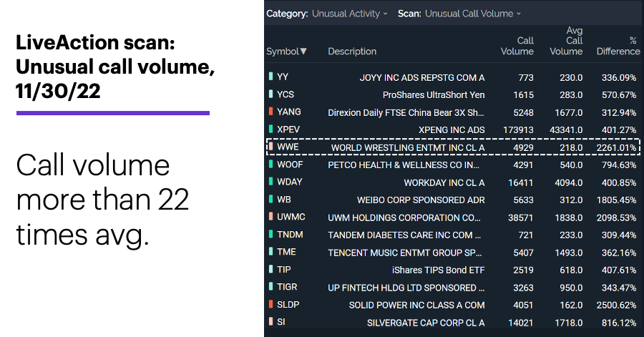This screenshot has height=337, width=644.
Task: Click the Description column header
Action: tap(352, 52)
